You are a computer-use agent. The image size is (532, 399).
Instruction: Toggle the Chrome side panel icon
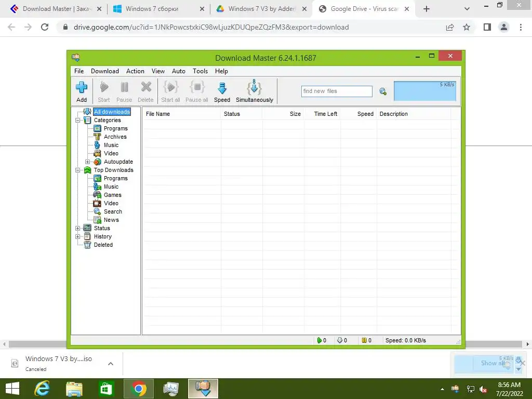(x=487, y=27)
